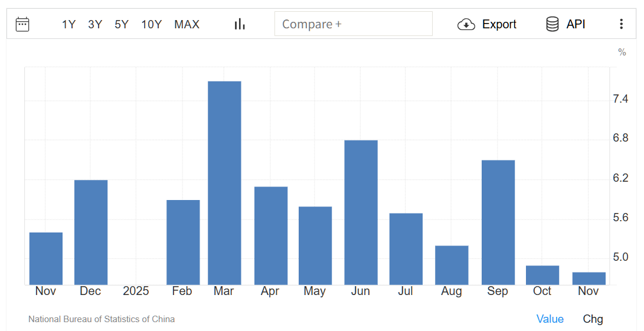Show the MAX time range
The width and height of the screenshot is (644, 331).
click(x=187, y=24)
